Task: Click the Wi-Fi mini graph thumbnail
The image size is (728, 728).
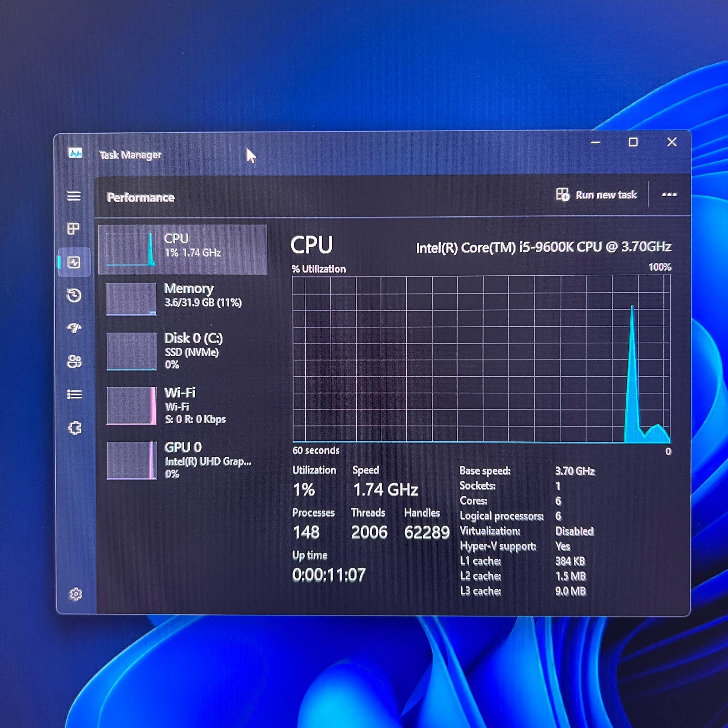Action: tap(131, 406)
